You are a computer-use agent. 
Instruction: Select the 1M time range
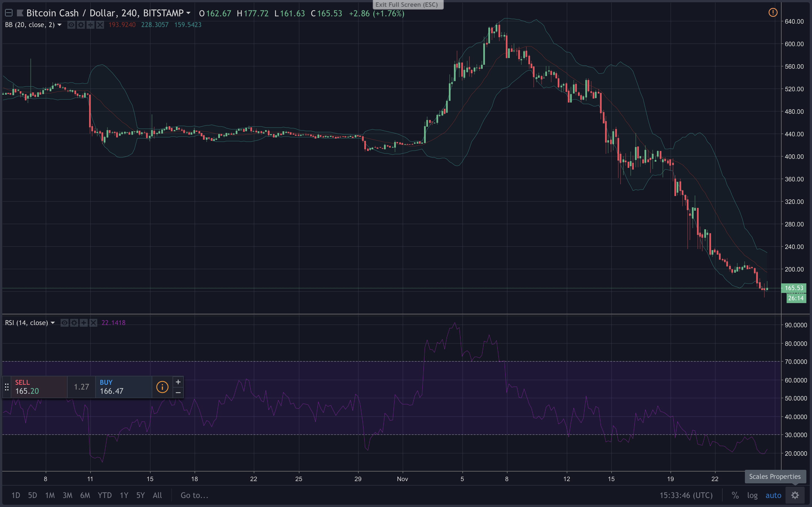click(x=50, y=495)
